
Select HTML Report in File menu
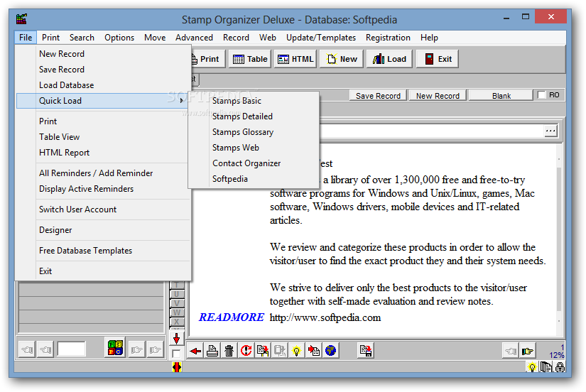(104, 153)
